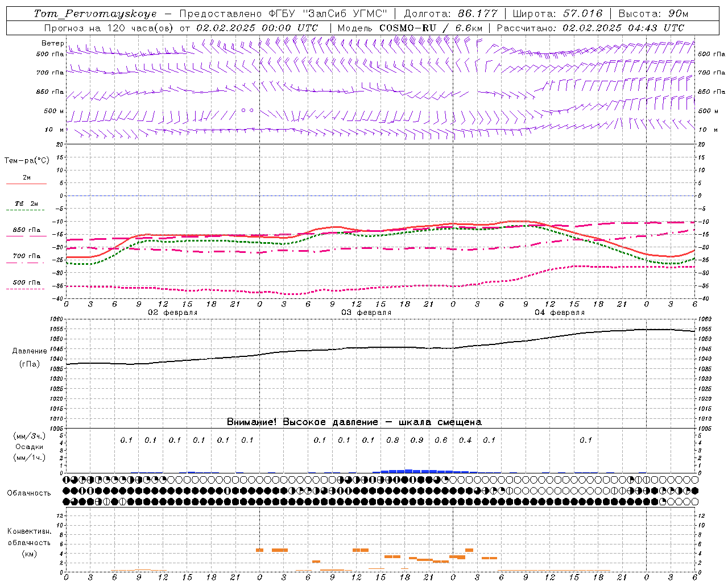Click the Td 2м dew point legend label

(x=27, y=203)
